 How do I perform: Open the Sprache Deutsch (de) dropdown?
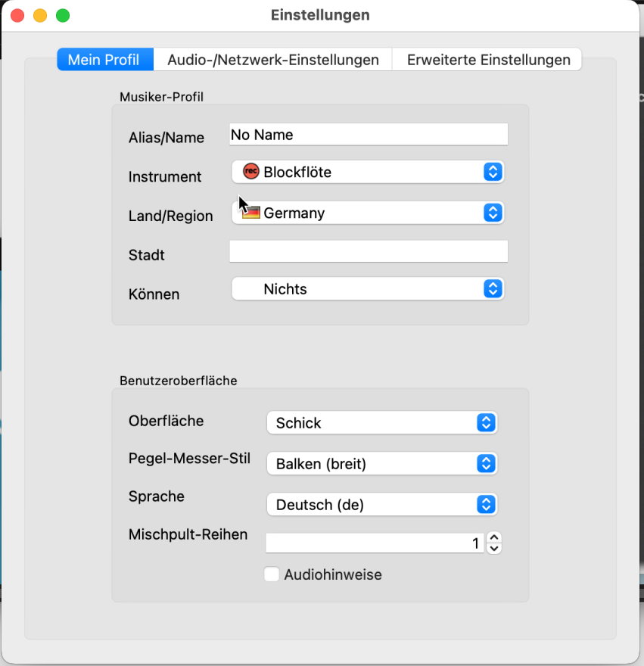click(382, 504)
